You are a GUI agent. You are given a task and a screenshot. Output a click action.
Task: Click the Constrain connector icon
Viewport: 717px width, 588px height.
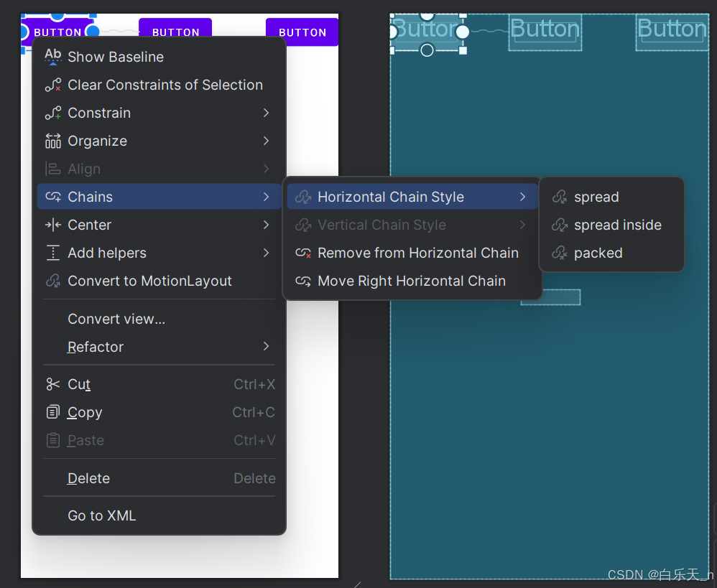coord(53,113)
